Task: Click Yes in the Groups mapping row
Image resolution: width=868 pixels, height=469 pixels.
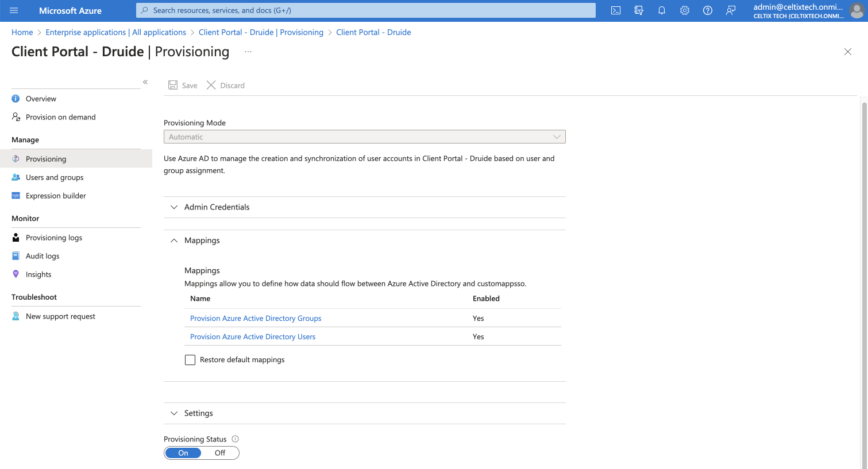Action: (x=479, y=318)
